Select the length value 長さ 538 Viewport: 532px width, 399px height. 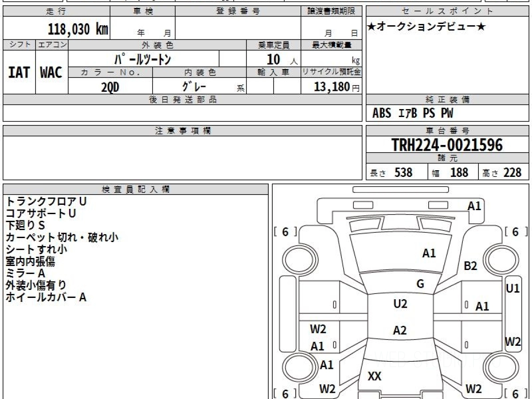[391, 172]
